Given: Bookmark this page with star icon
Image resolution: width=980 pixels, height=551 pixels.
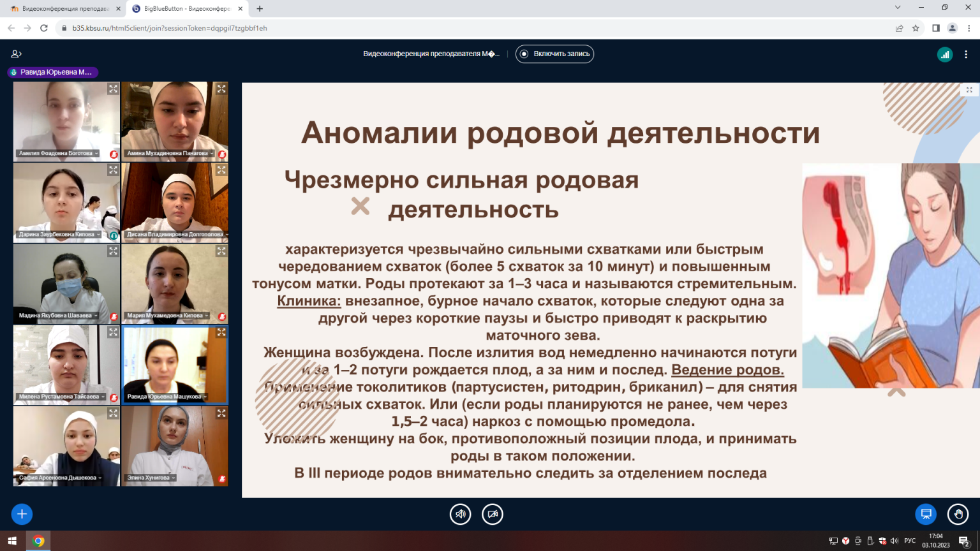Looking at the screenshot, I should click(x=916, y=28).
